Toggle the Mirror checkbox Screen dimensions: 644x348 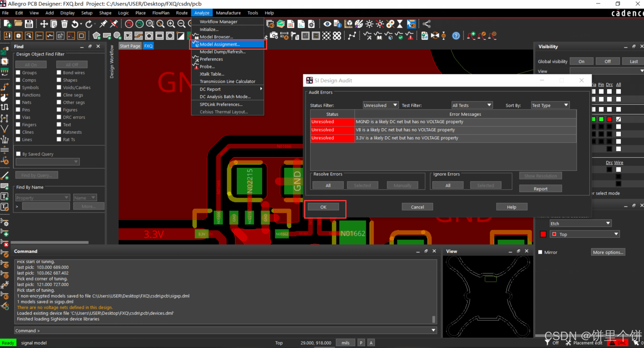pos(540,252)
